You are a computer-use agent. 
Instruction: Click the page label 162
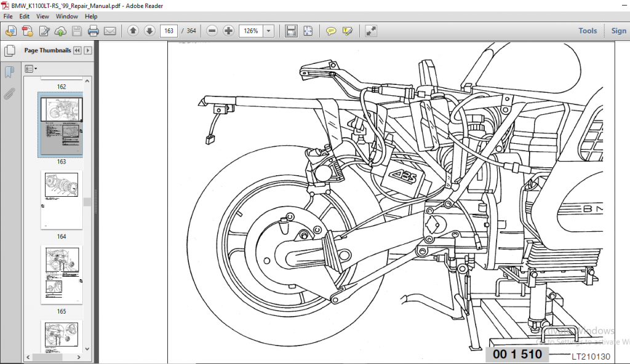coord(62,87)
